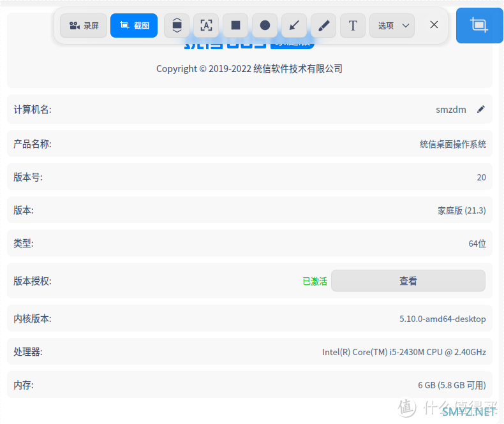Select the text annotation tool

pos(353,26)
